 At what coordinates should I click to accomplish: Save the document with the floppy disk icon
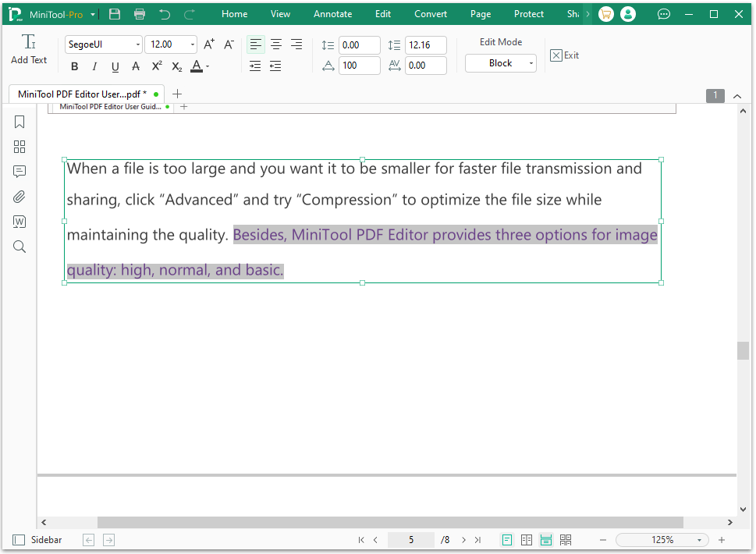click(114, 14)
